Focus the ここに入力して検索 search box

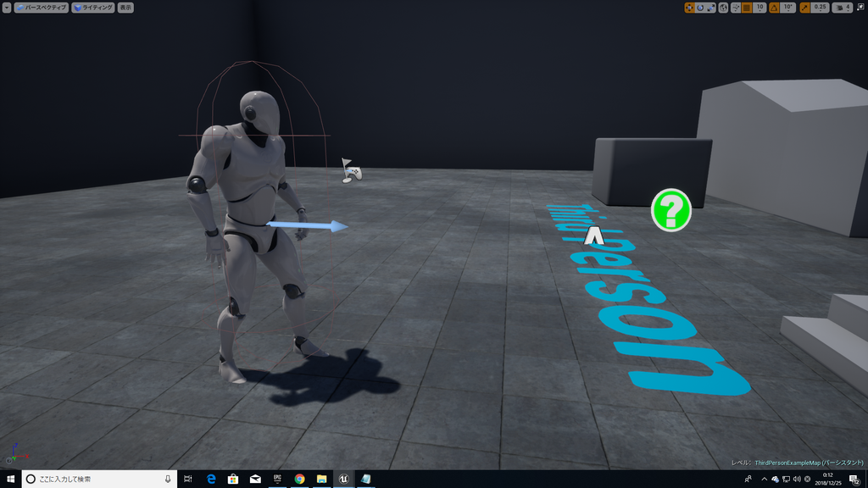point(100,480)
